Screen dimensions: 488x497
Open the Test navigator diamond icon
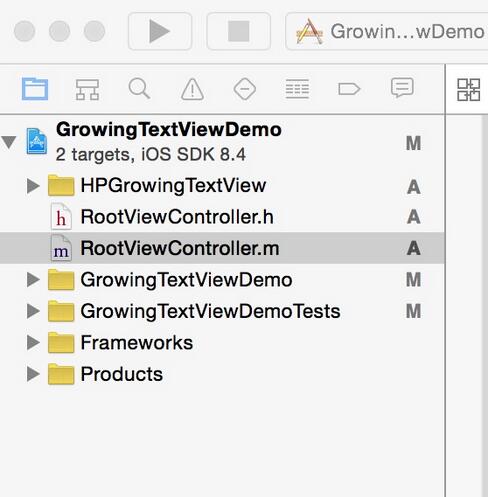click(x=245, y=89)
